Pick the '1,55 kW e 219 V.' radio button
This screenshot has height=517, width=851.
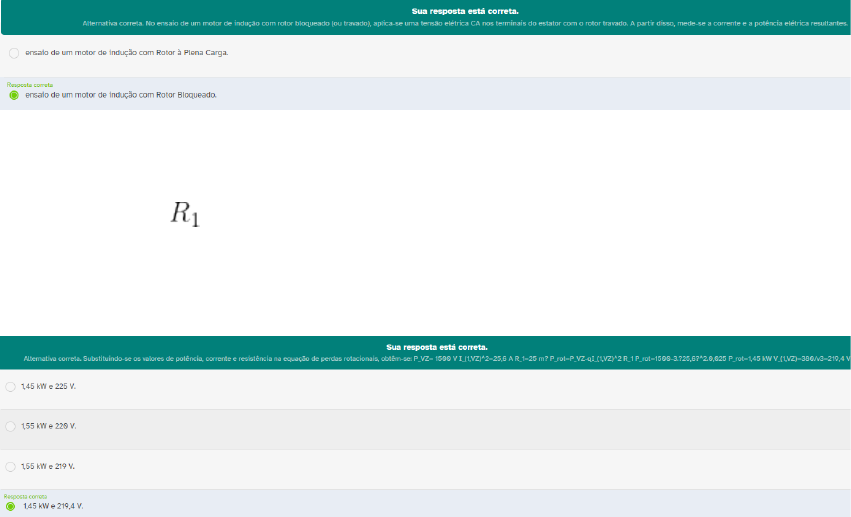(11, 466)
